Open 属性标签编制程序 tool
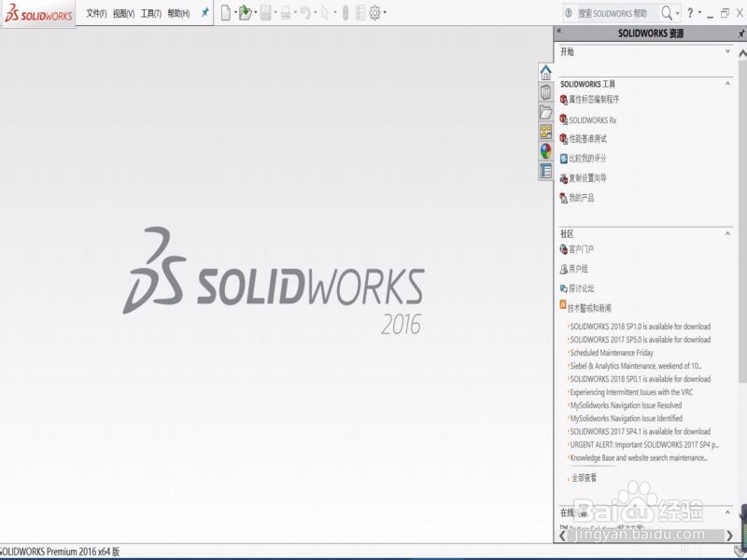 pyautogui.click(x=590, y=100)
